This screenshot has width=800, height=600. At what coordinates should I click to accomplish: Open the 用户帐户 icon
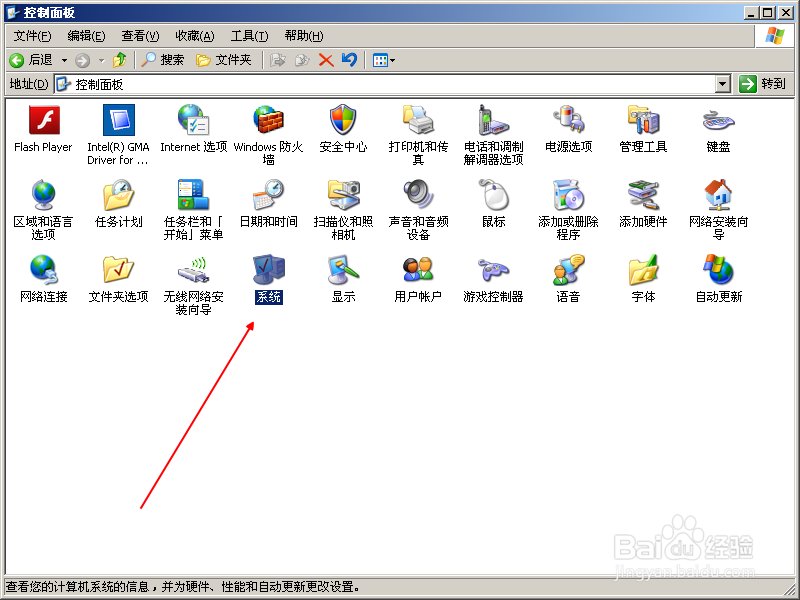(x=418, y=271)
